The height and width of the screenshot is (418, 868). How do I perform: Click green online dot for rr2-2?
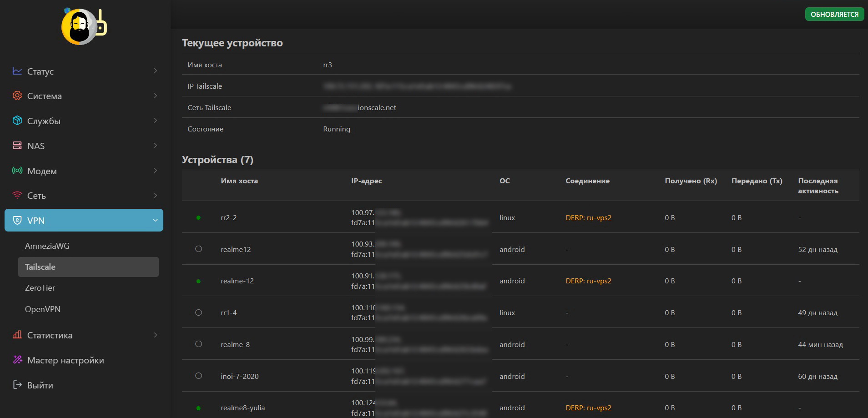point(198,218)
